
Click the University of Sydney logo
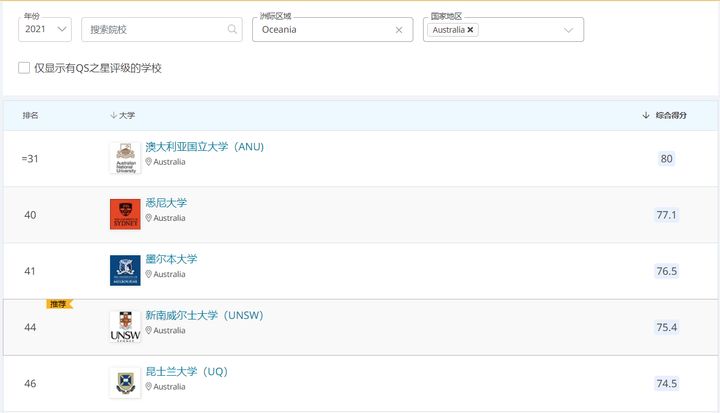pos(125,214)
